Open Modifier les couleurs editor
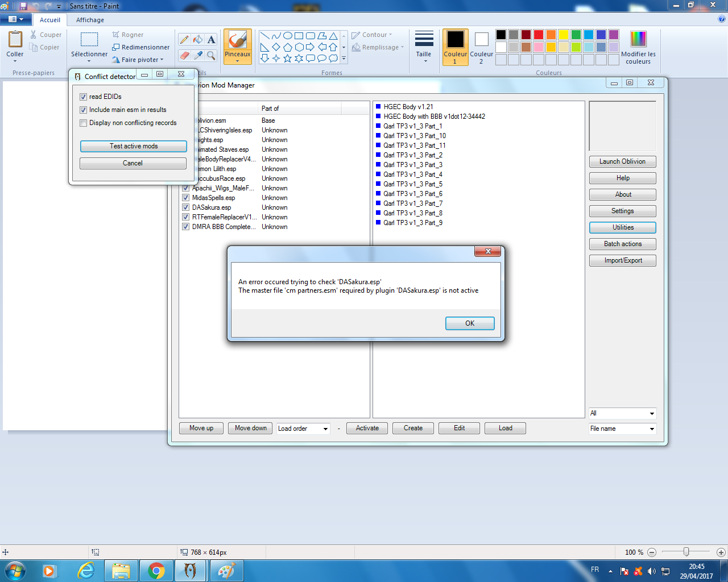The width and height of the screenshot is (728, 582). tap(638, 47)
